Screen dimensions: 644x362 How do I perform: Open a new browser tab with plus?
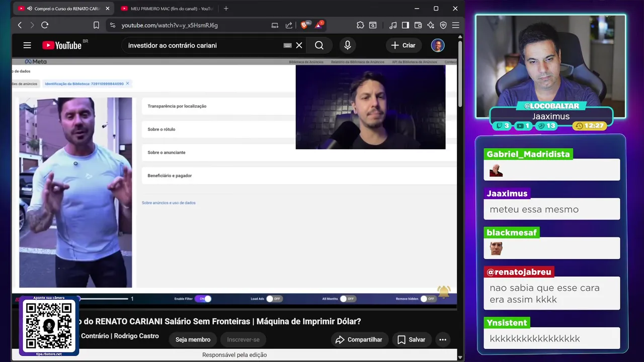(226, 9)
